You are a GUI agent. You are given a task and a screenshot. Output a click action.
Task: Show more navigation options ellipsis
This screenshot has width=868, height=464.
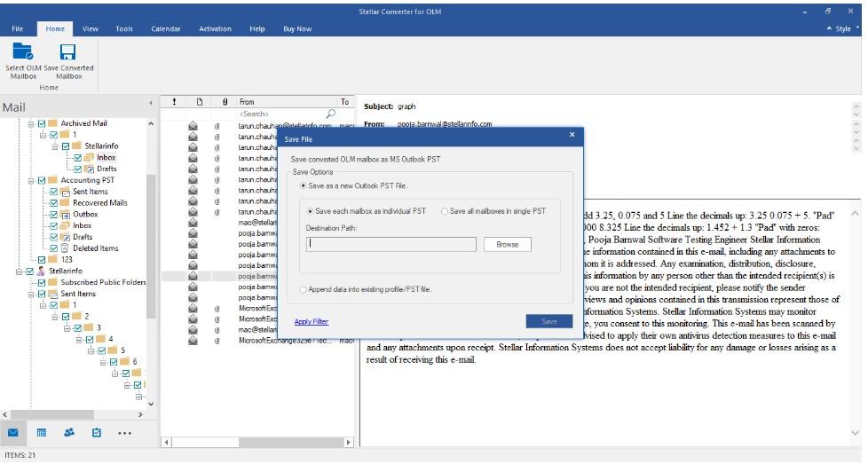124,433
